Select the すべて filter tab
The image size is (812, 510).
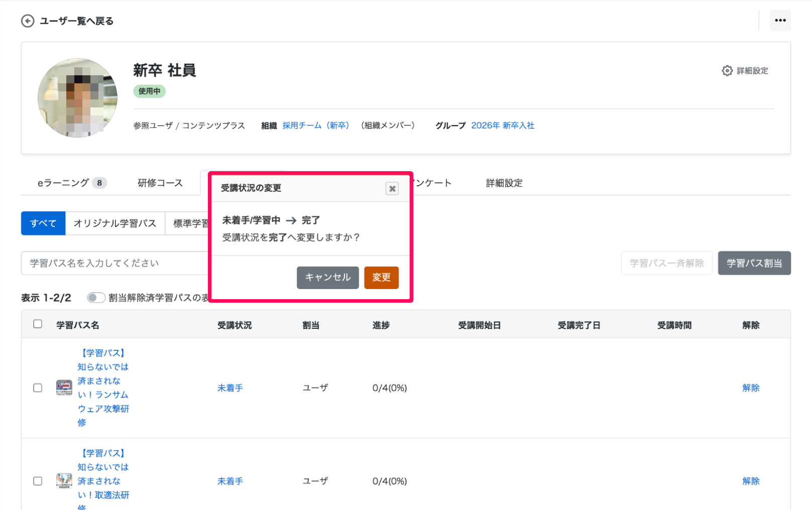pos(43,223)
